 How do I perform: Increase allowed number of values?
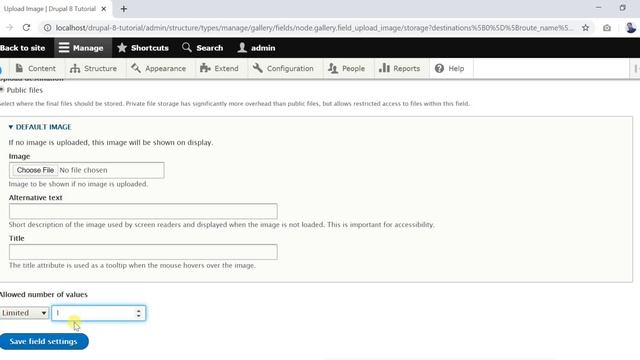(139, 310)
